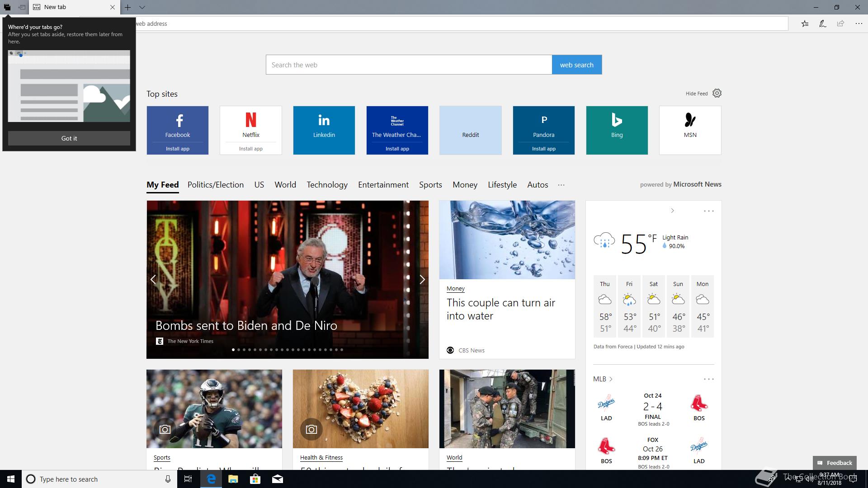Switch to the Sports feed tab

(x=430, y=185)
